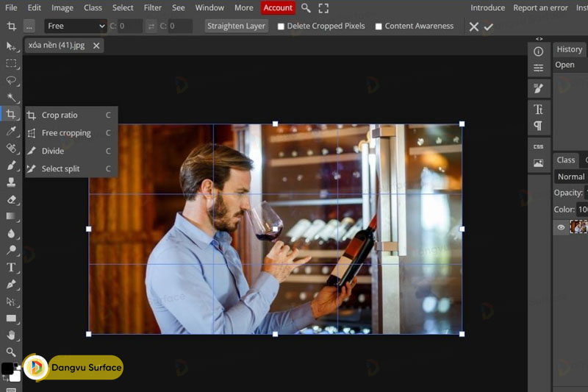Open the Edit menu

pos(34,7)
